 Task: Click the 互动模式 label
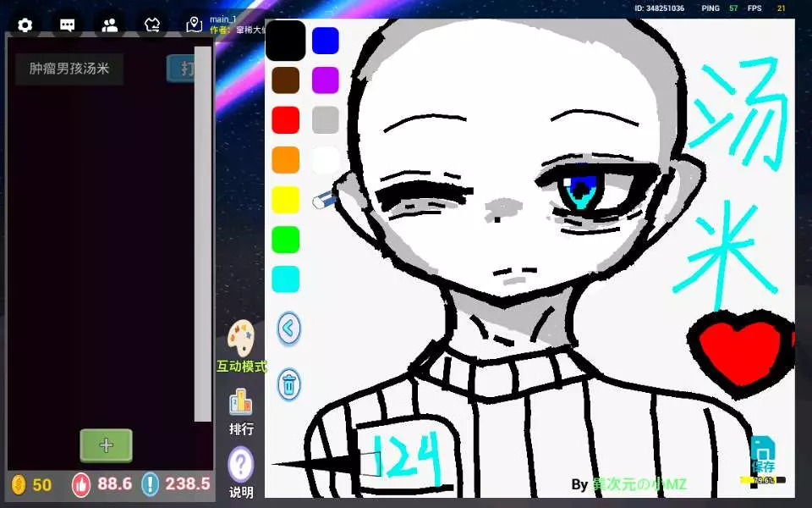242,367
